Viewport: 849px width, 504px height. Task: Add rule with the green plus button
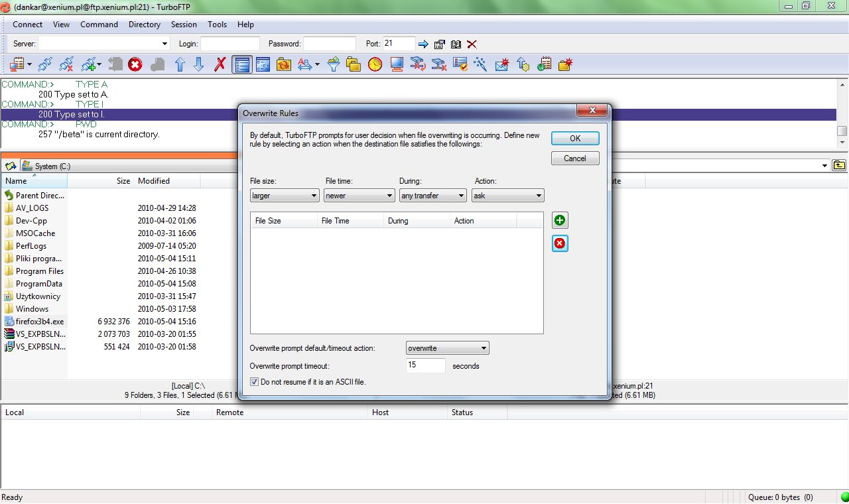(x=560, y=220)
